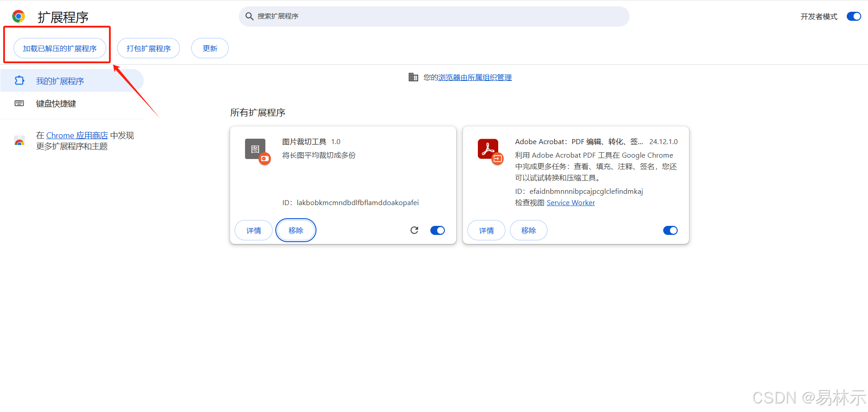Image resolution: width=868 pixels, height=412 pixels.
Task: Click the organization building icon
Action: (413, 77)
